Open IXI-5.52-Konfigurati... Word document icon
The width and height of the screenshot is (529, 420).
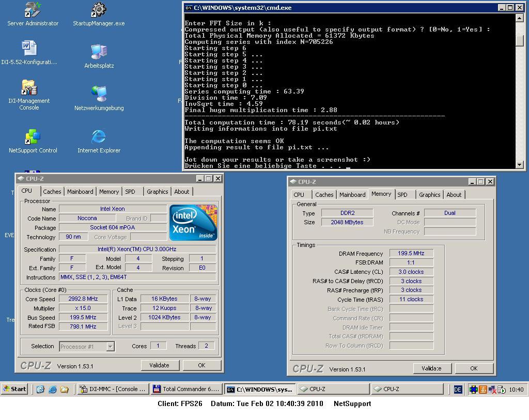pyautogui.click(x=29, y=53)
